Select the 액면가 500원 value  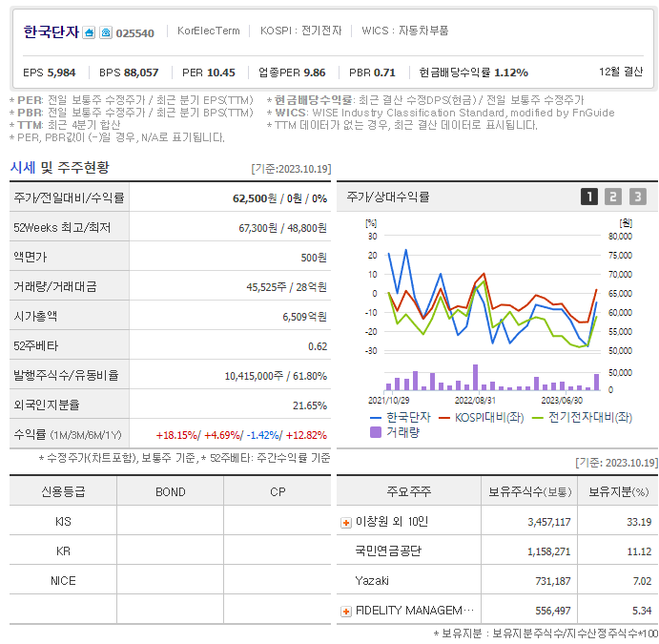[x=314, y=258]
